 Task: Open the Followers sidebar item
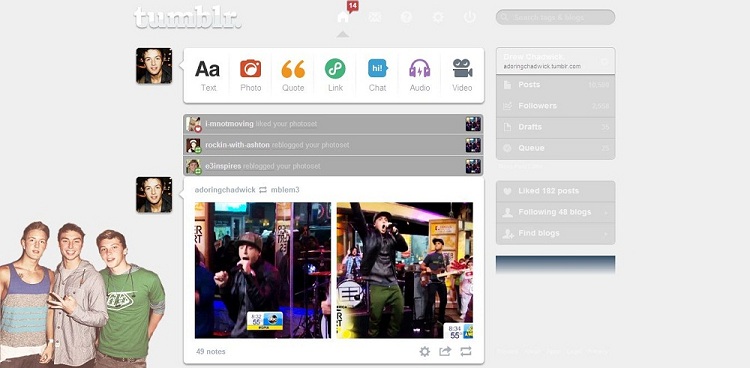coord(555,106)
